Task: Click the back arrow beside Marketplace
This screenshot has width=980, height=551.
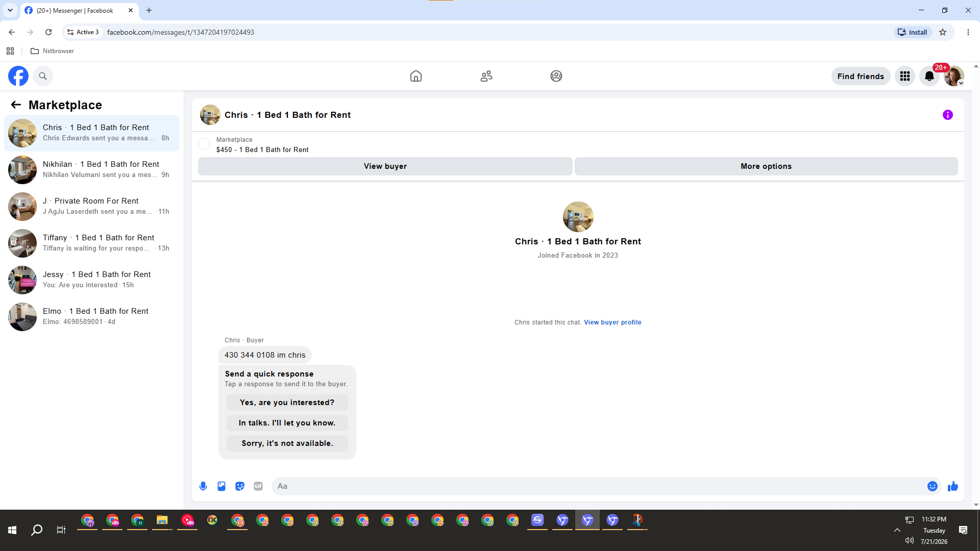Action: 16,105
